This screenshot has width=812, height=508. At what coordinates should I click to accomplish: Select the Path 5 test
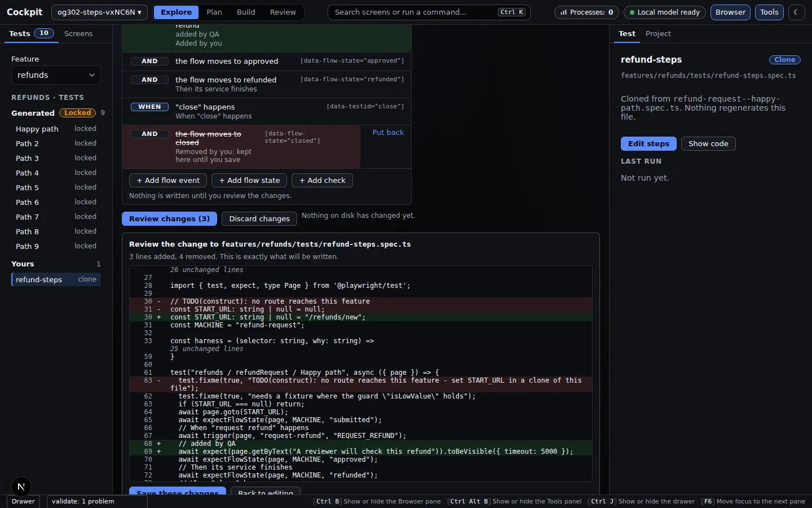[x=56, y=187]
